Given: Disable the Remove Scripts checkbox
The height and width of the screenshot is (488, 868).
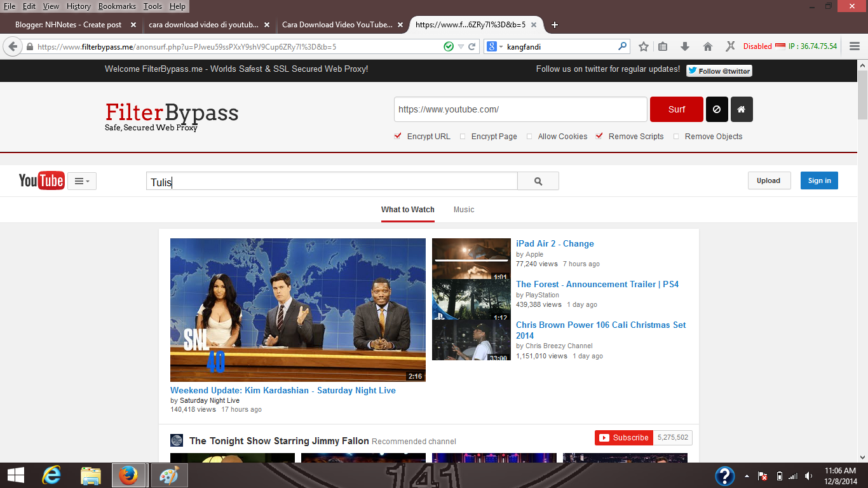Looking at the screenshot, I should pos(598,136).
